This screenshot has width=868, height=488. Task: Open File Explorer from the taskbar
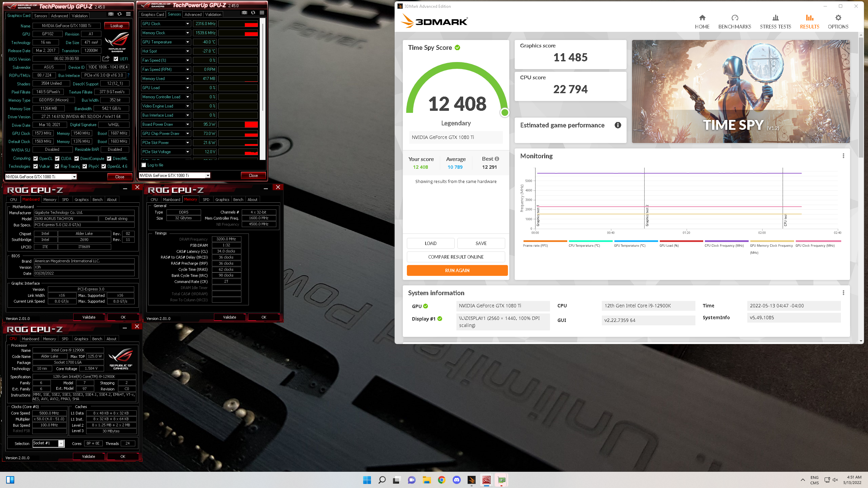pos(427,480)
